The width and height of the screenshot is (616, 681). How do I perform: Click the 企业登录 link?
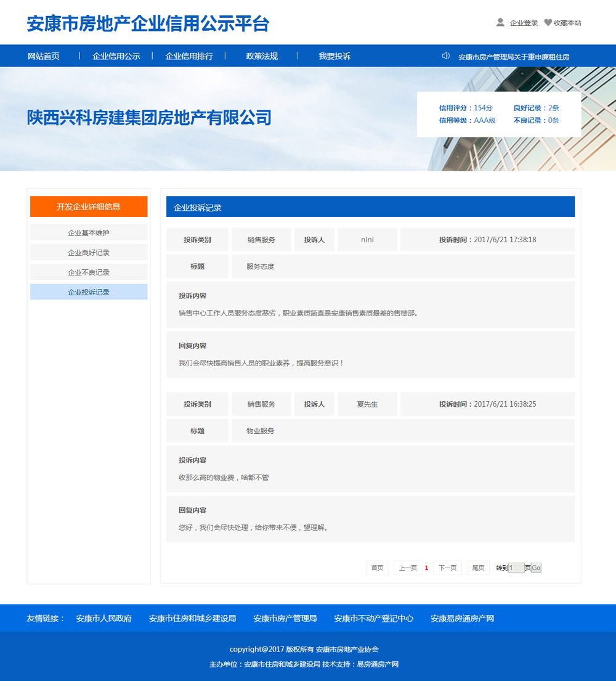524,23
